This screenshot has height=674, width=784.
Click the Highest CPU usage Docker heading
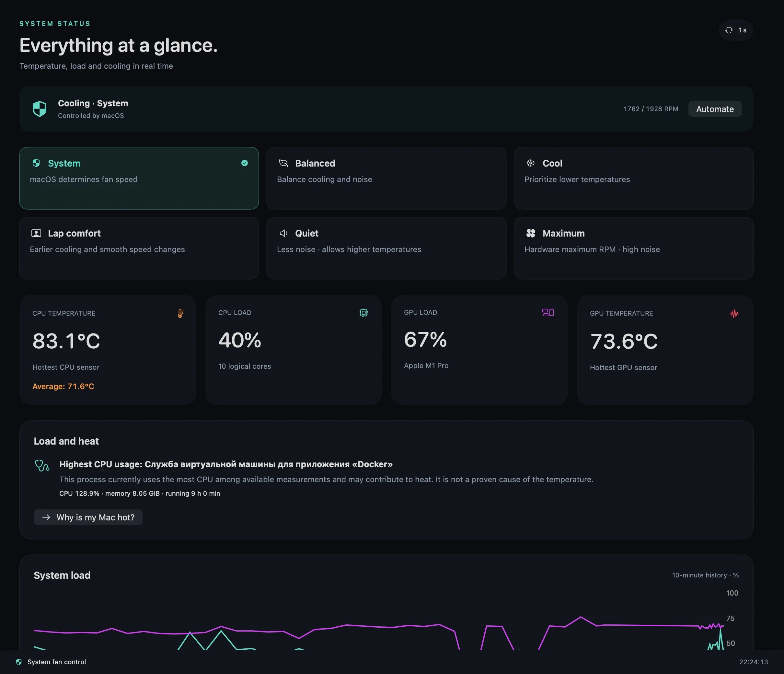coord(226,464)
